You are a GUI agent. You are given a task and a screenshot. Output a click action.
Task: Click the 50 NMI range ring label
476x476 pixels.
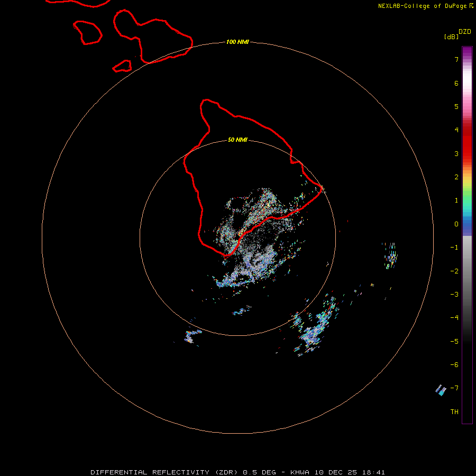pos(237,140)
